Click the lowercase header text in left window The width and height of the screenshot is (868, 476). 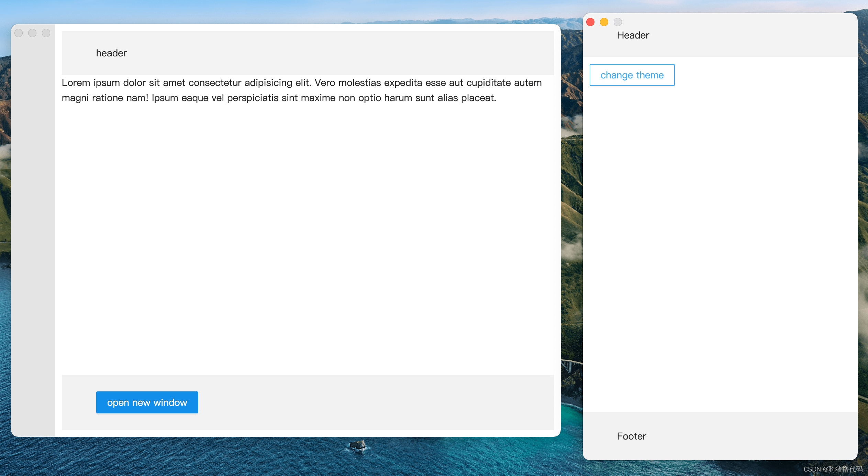(x=111, y=53)
